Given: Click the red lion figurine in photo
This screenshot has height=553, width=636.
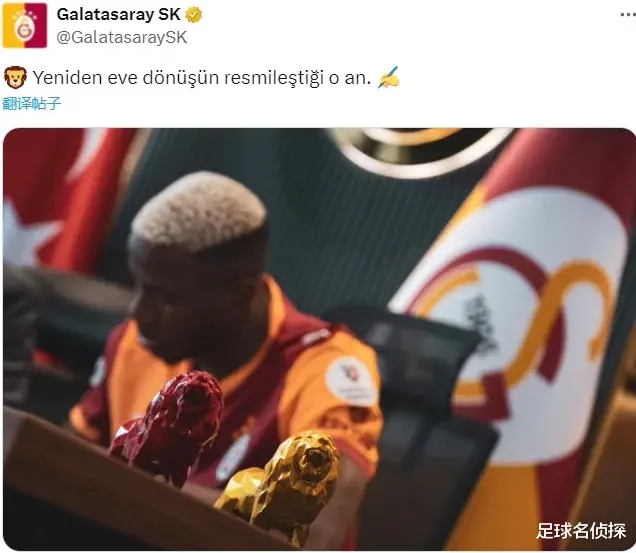Looking at the screenshot, I should (x=168, y=427).
